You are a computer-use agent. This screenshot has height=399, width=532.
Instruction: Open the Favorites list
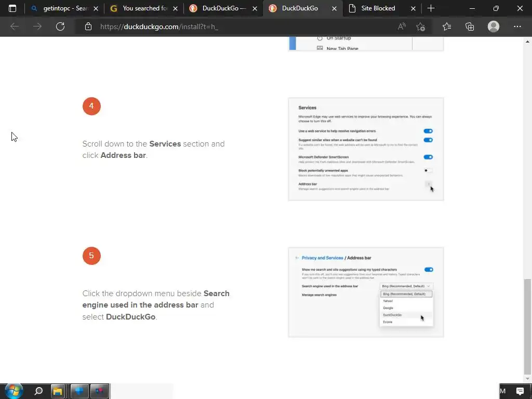(x=447, y=26)
